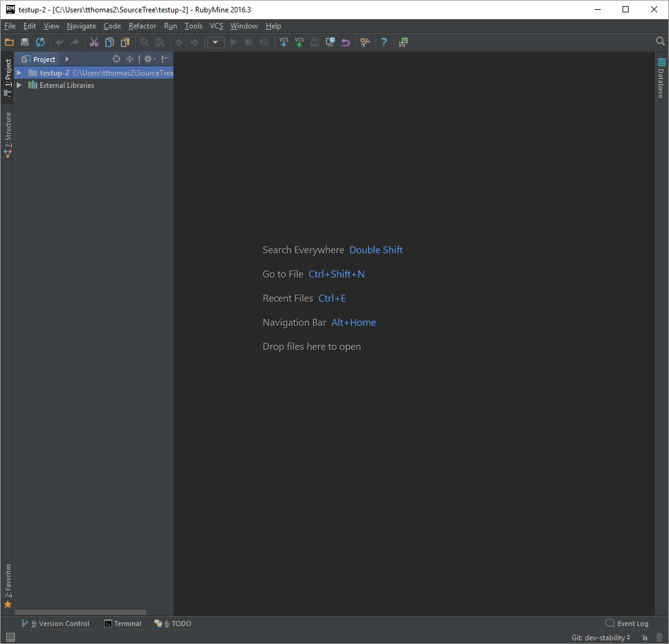The width and height of the screenshot is (669, 644).
Task: Open the Refactor menu
Action: pyautogui.click(x=142, y=26)
